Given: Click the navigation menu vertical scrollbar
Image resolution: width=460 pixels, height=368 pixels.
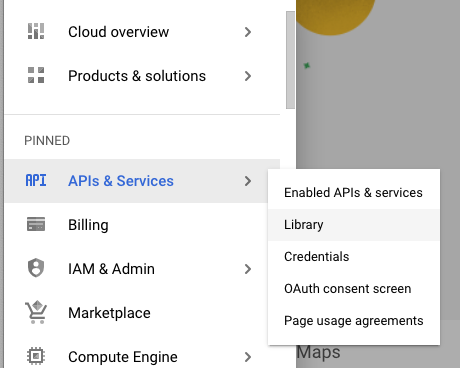Looking at the screenshot, I should pyautogui.click(x=290, y=60).
